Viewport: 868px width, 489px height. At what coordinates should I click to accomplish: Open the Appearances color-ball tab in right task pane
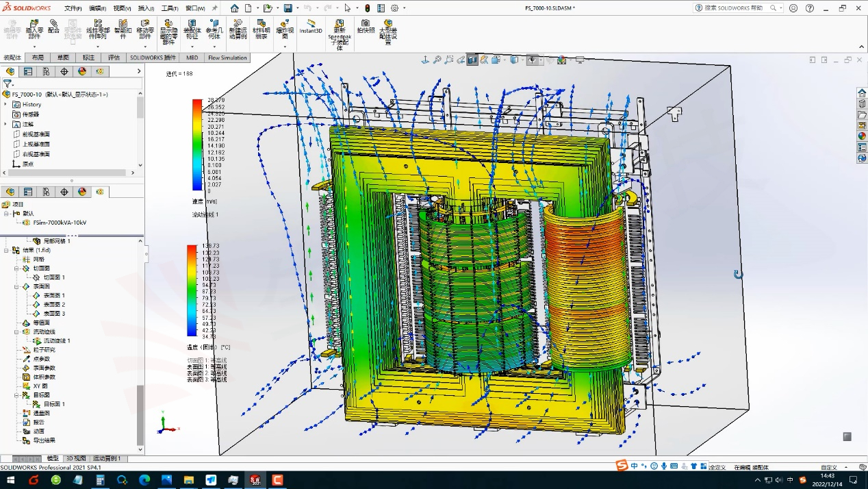(x=862, y=136)
